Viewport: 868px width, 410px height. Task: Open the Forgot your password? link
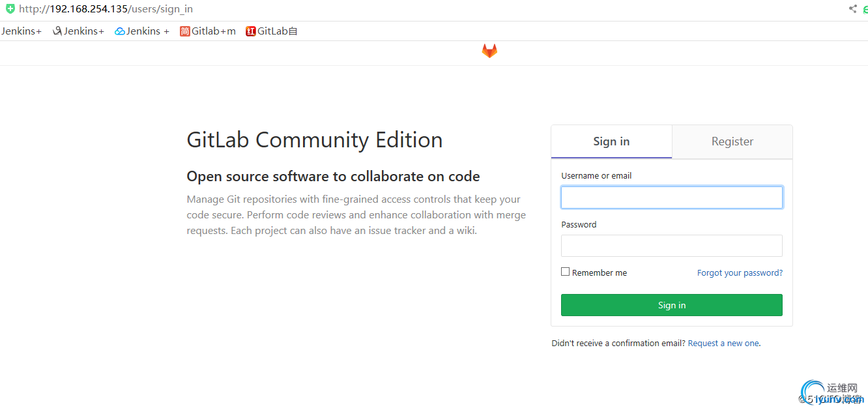coord(740,273)
